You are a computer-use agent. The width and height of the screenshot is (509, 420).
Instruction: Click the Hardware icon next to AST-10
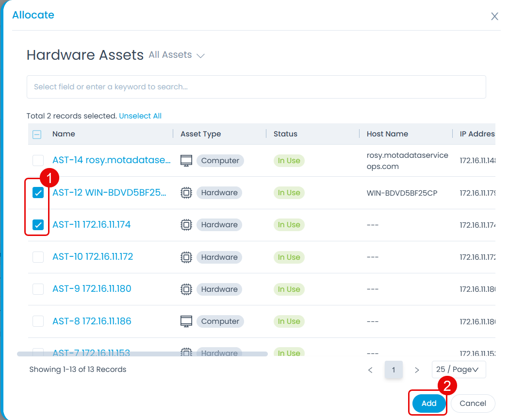pos(186,257)
